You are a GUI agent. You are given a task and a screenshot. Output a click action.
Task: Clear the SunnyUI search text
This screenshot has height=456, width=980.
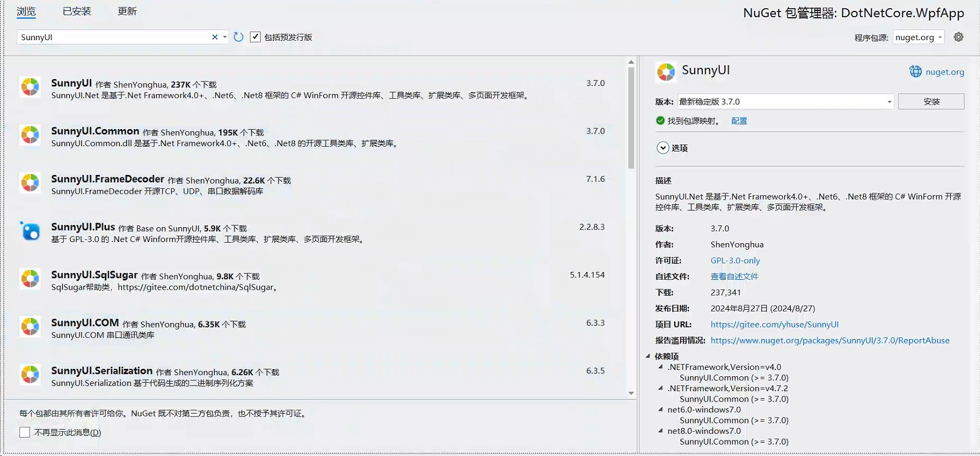[215, 37]
